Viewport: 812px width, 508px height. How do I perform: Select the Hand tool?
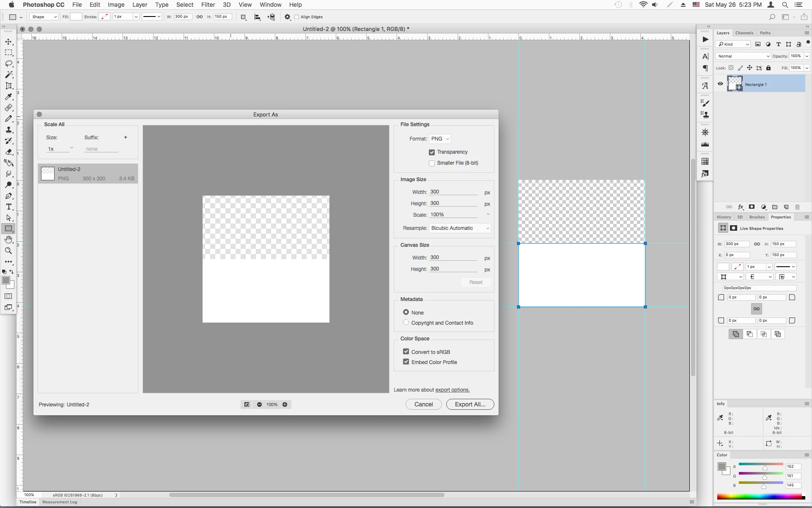(8, 240)
